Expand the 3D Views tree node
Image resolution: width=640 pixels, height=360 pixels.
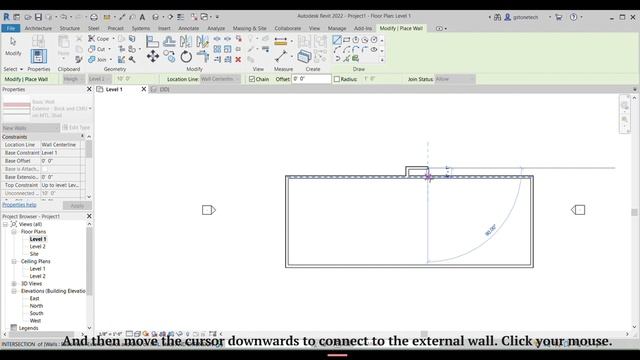14,284
